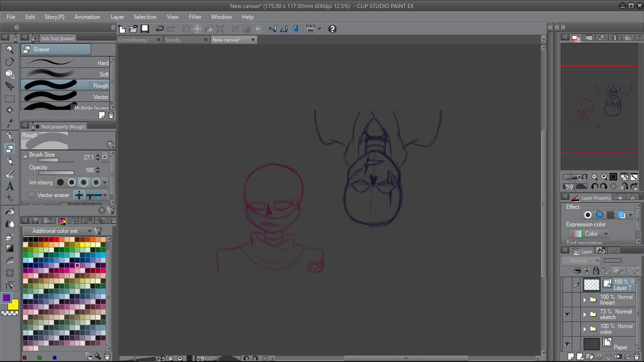
Task: Open the Additional color set dropdown
Action: (x=57, y=231)
